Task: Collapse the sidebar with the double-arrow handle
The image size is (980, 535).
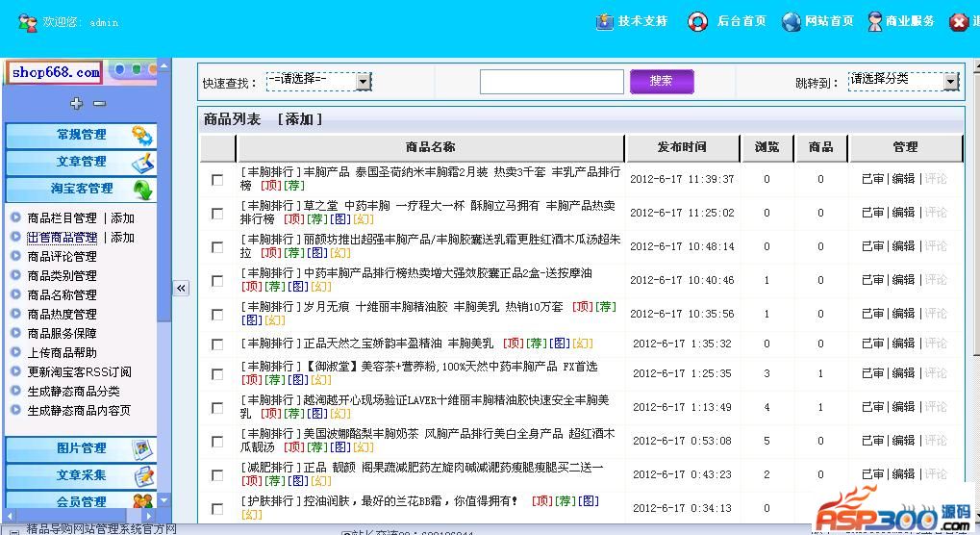Action: click(181, 288)
